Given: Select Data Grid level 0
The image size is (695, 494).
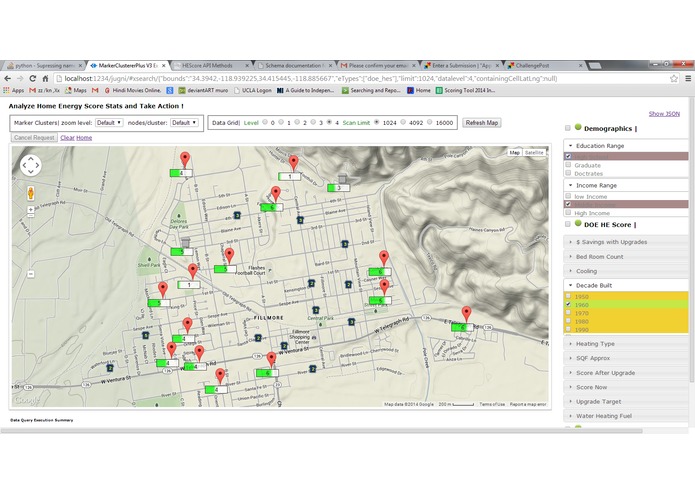Looking at the screenshot, I should (265, 122).
